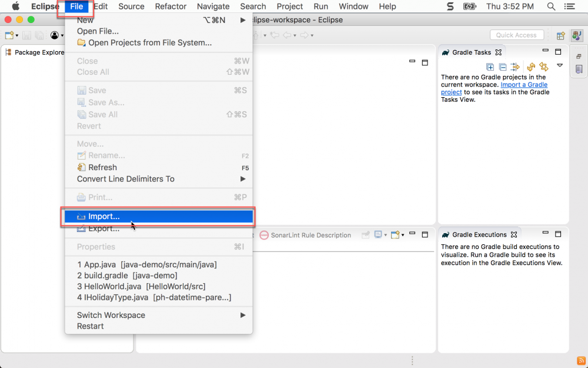
Task: Expand the New submenu arrow
Action: pos(243,20)
